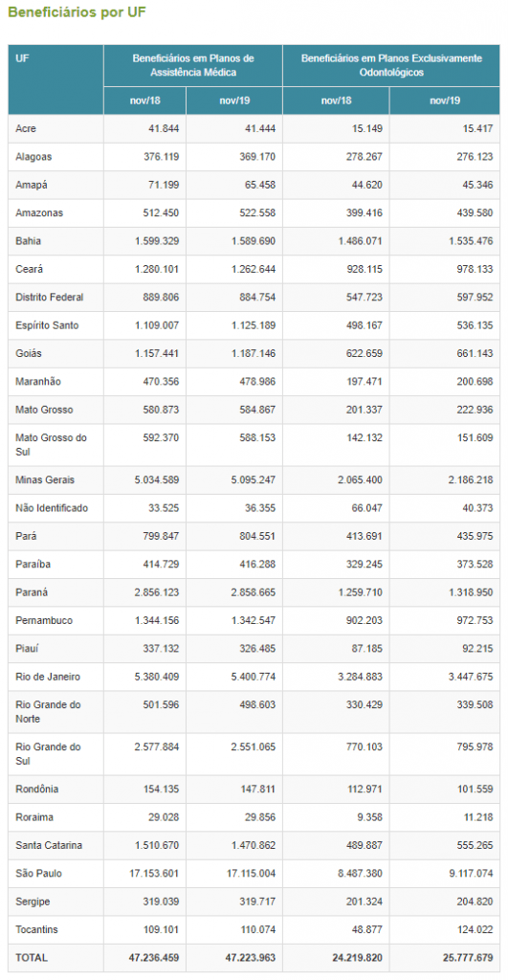Click the TOTAL row label
The image size is (508, 980).
point(32,957)
